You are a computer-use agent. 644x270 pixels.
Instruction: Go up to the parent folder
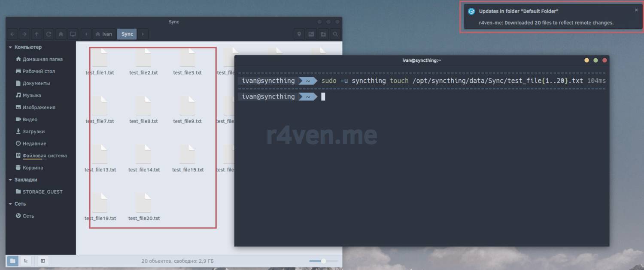coord(36,34)
